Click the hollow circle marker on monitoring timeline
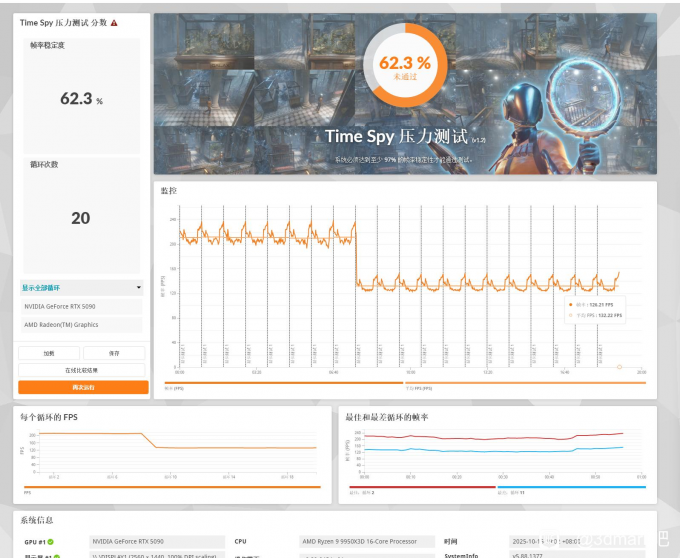The image size is (680, 558). [x=619, y=367]
